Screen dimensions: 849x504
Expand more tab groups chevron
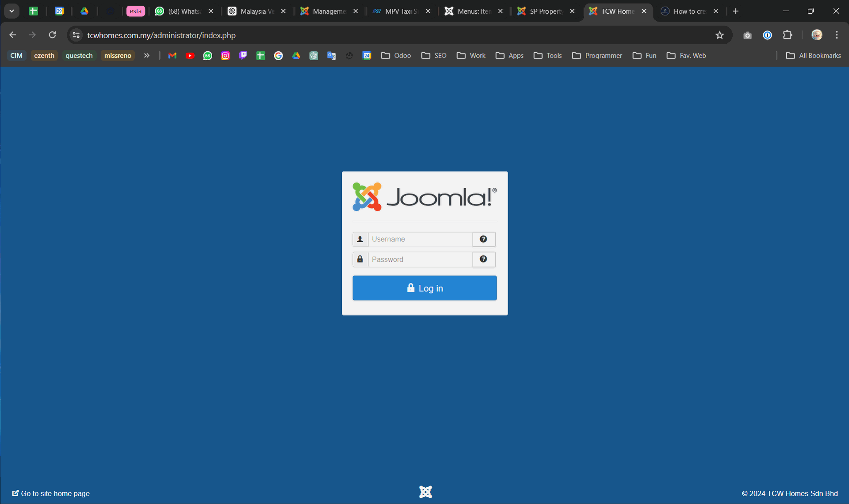tap(147, 55)
